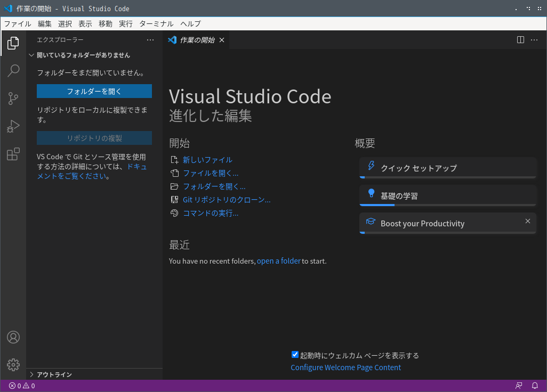The image size is (547, 392).
Task: Open the Extensions view icon
Action: click(13, 154)
